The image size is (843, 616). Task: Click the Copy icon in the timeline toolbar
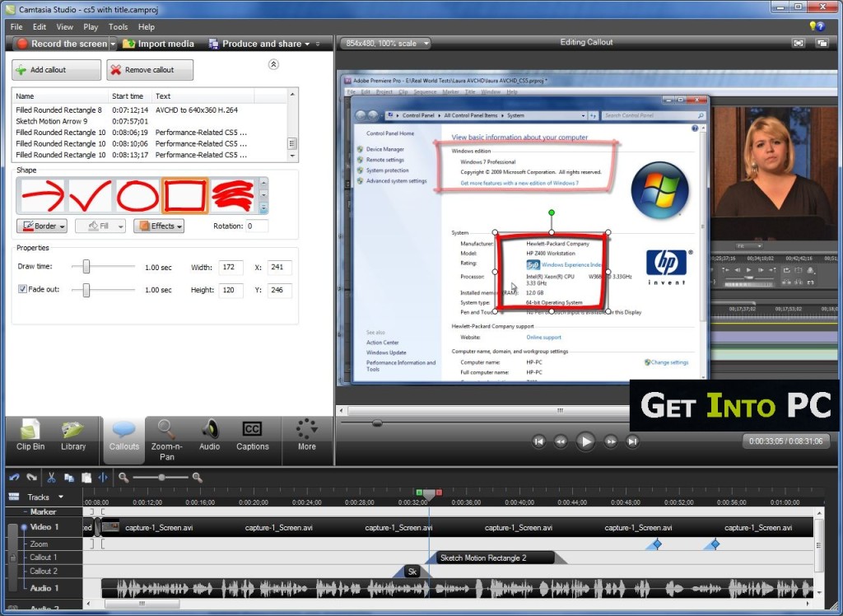click(x=69, y=477)
